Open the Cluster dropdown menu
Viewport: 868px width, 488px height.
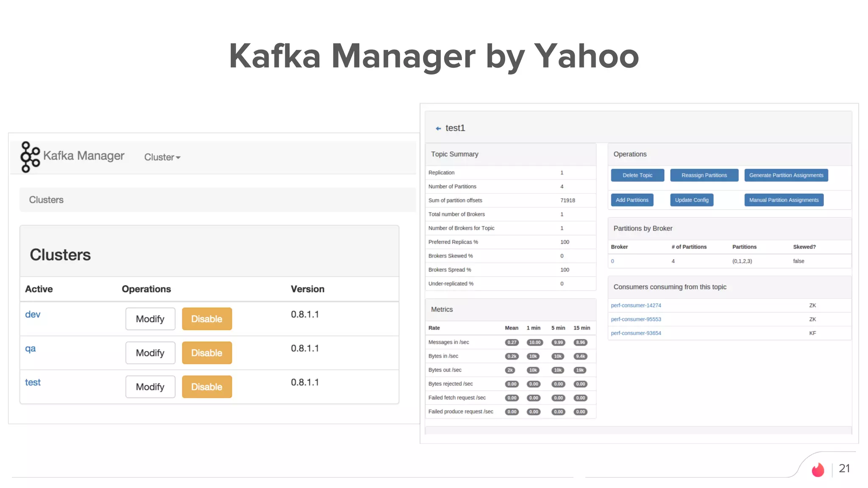pyautogui.click(x=162, y=157)
